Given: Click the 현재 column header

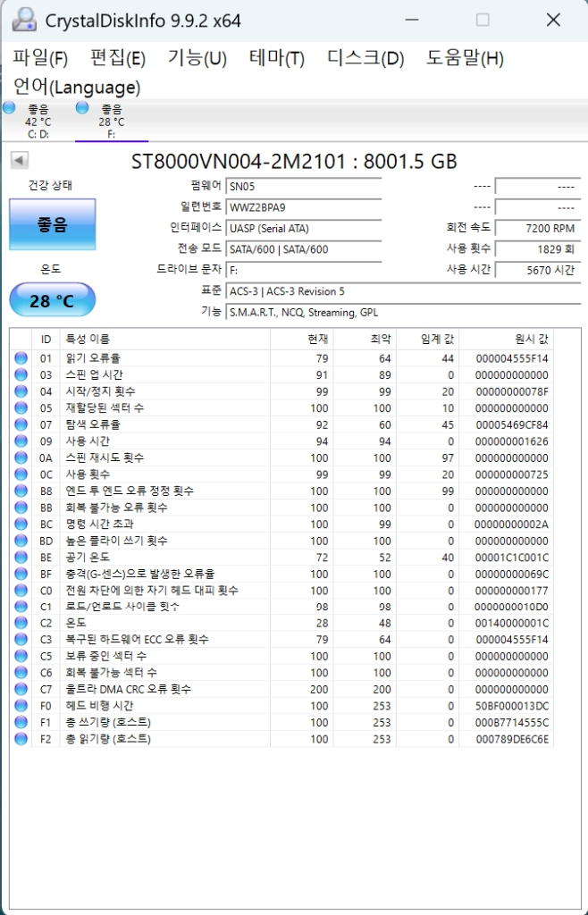Looking at the screenshot, I should click(x=301, y=339).
